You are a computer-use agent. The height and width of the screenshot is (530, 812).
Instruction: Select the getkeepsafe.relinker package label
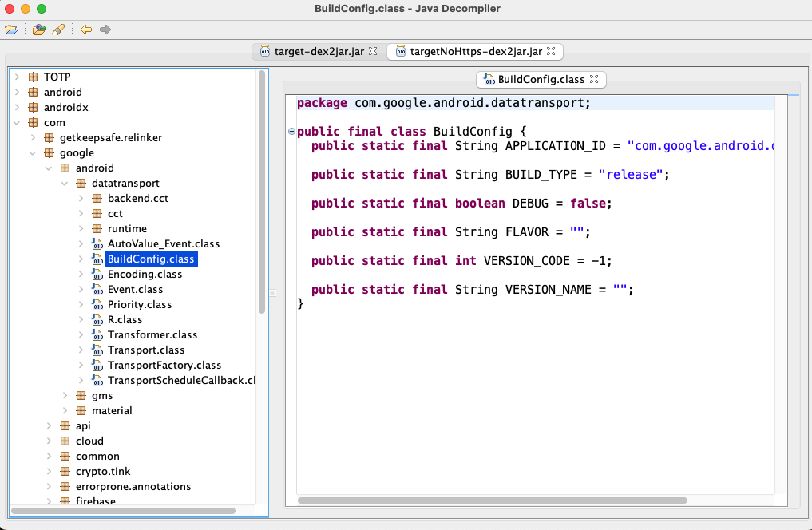point(111,137)
